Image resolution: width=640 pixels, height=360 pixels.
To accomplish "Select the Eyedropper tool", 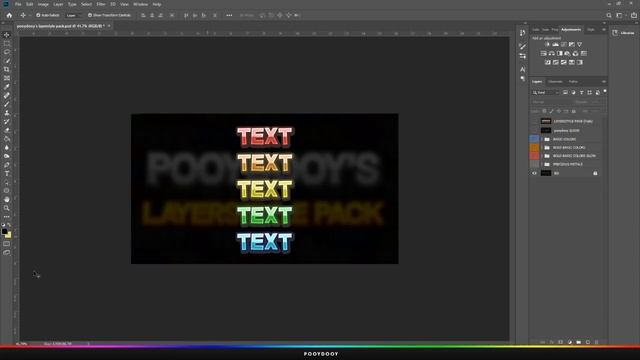I will click(7, 87).
